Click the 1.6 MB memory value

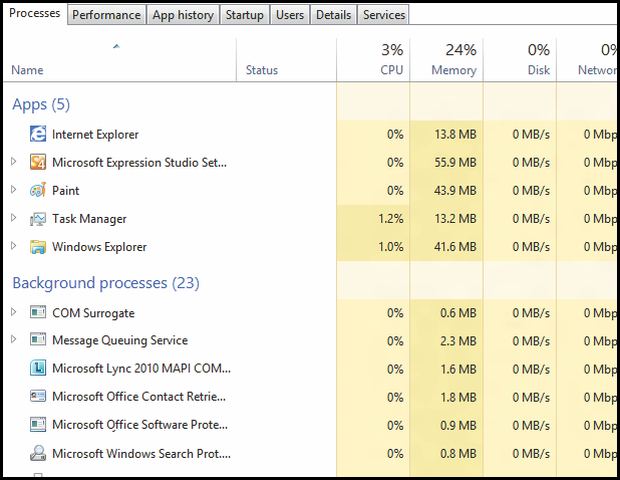[x=458, y=369]
